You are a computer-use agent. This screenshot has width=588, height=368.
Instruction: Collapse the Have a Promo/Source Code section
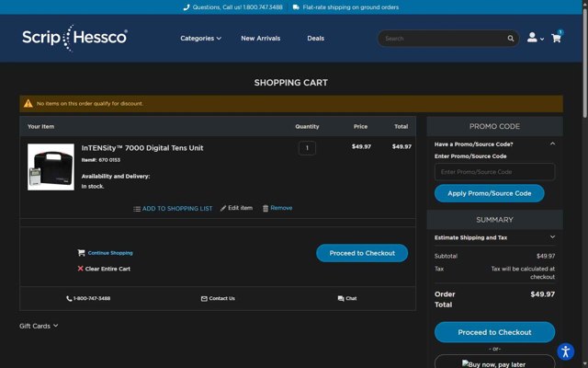(x=552, y=144)
